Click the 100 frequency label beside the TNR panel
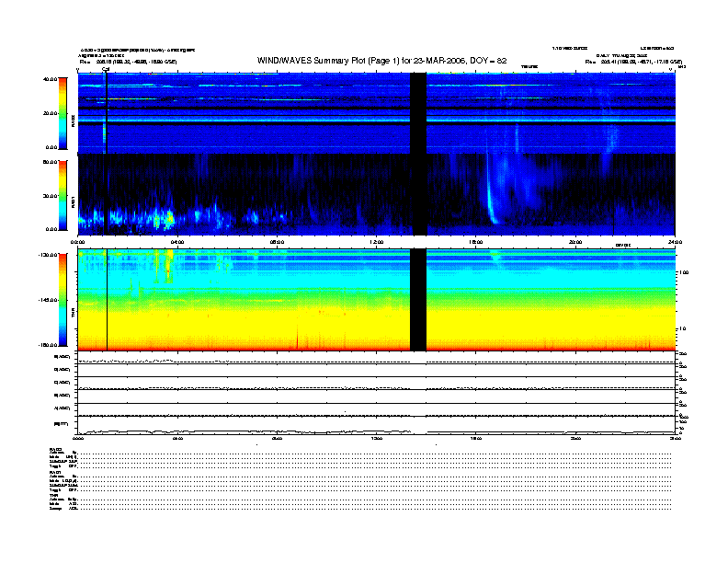This screenshot has width=728, height=563. click(684, 272)
